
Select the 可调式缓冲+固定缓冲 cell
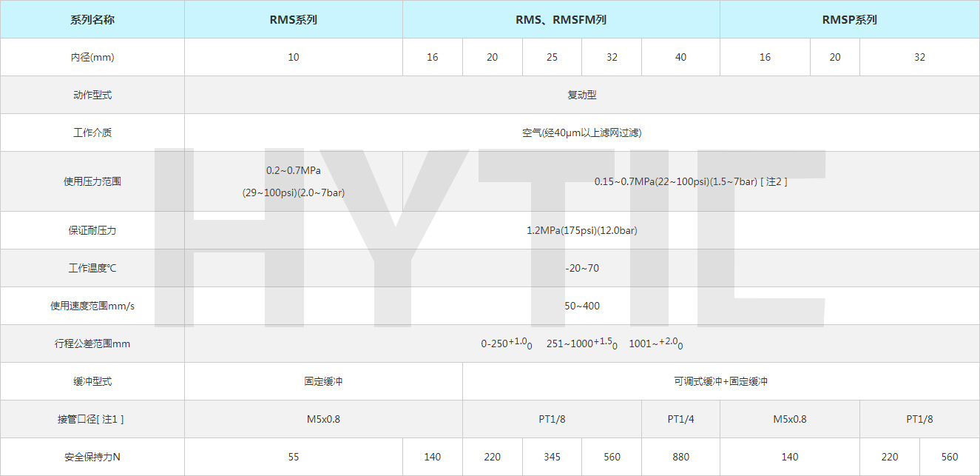coord(721,381)
